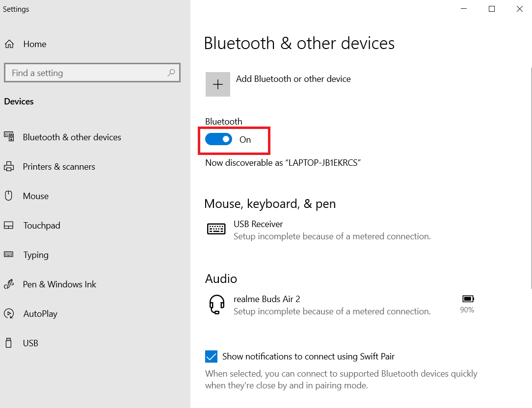Click the Pen & Windows Ink icon

[9, 284]
